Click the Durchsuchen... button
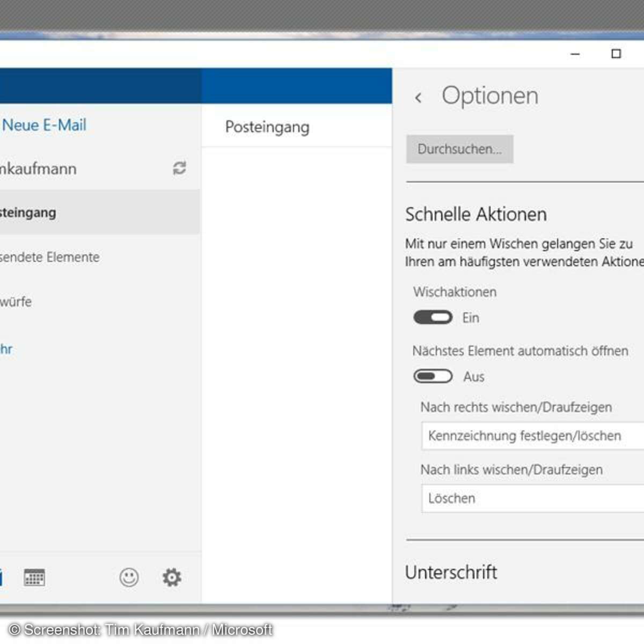The height and width of the screenshot is (644, 644). (x=459, y=149)
